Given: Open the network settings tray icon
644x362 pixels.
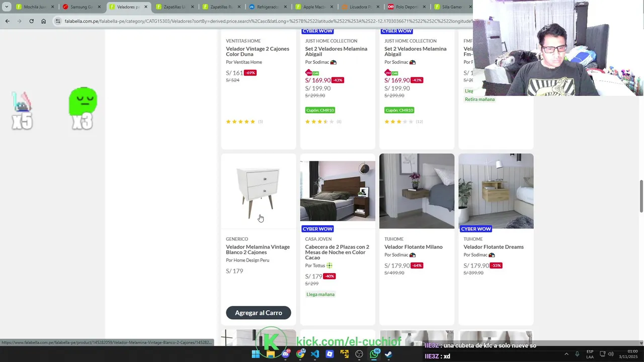Looking at the screenshot, I should [x=602, y=354].
